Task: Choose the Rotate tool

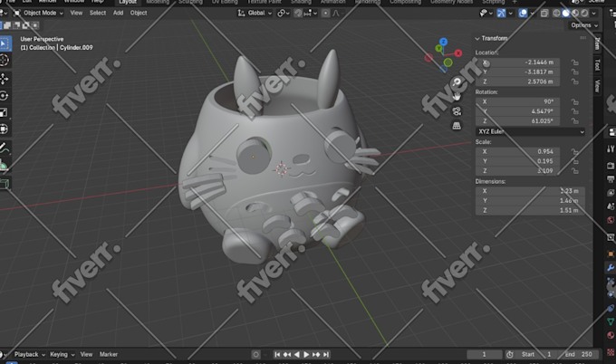Action: (x=4, y=96)
